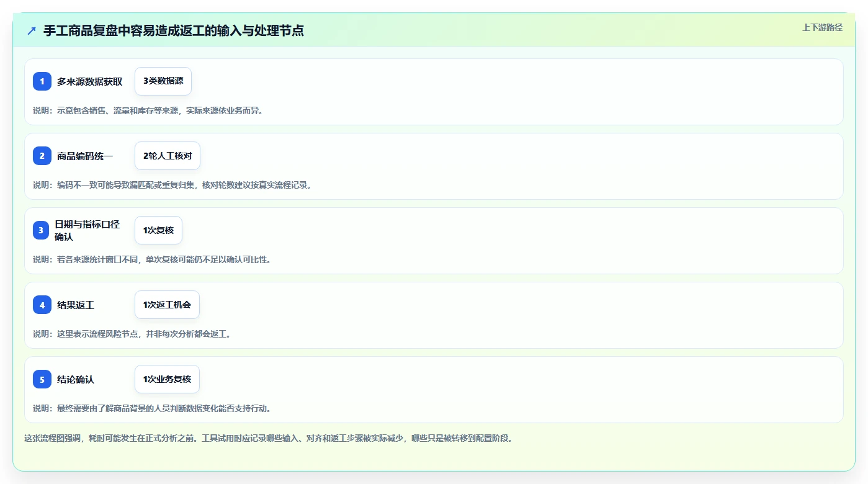Click note about 销售、流量和库存等来源
The height and width of the screenshot is (484, 868).
tap(148, 110)
